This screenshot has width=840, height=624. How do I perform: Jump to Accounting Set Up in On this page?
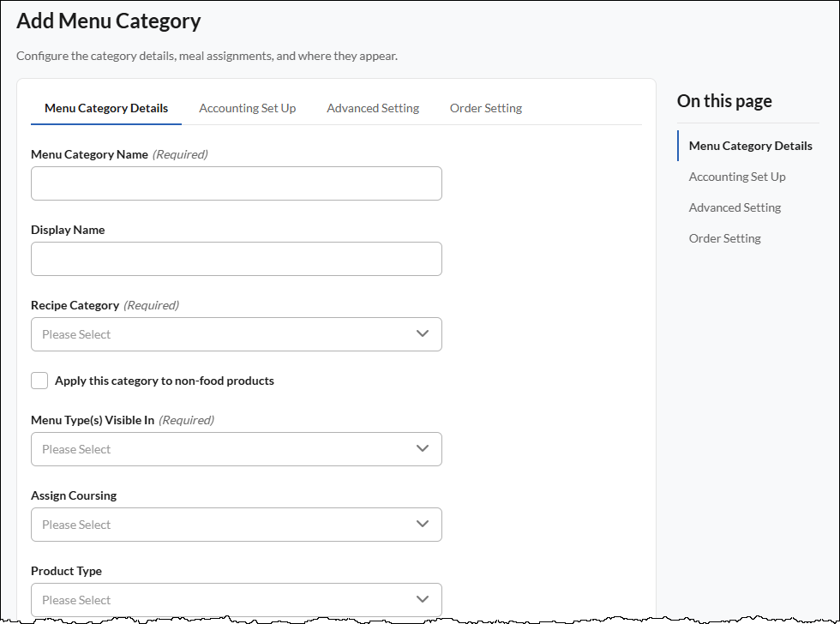pyautogui.click(x=737, y=177)
